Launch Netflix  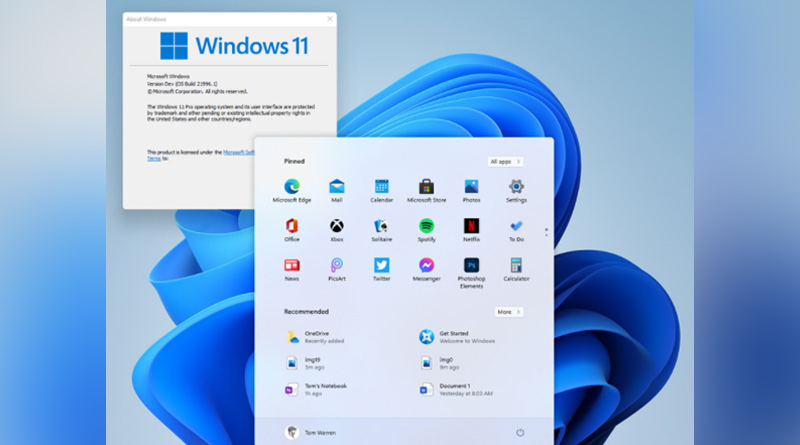click(x=471, y=230)
